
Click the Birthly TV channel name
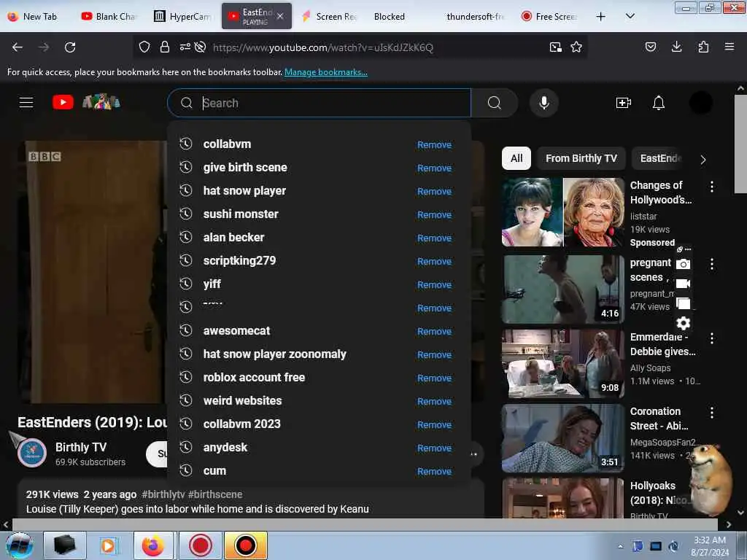[x=80, y=447]
